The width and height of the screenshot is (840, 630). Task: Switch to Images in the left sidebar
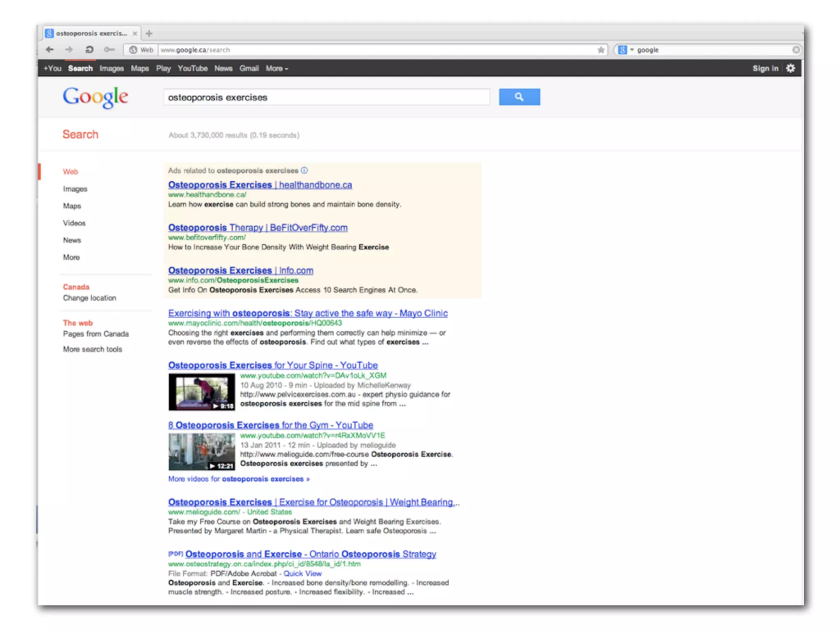click(x=75, y=189)
